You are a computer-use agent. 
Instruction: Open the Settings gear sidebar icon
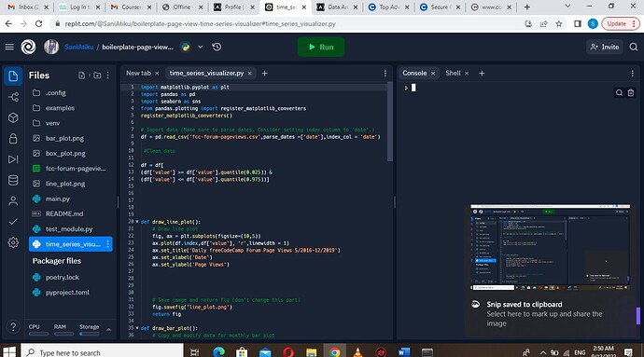coord(13,242)
